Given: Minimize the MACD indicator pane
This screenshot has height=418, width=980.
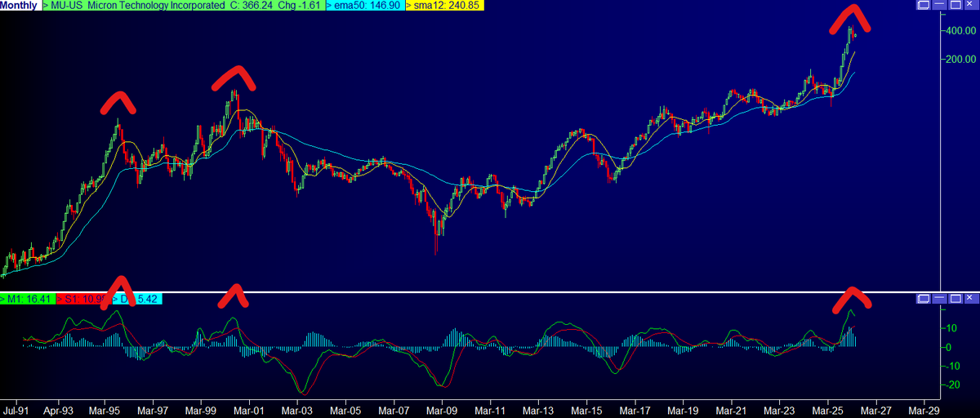Looking at the screenshot, I should [938, 300].
